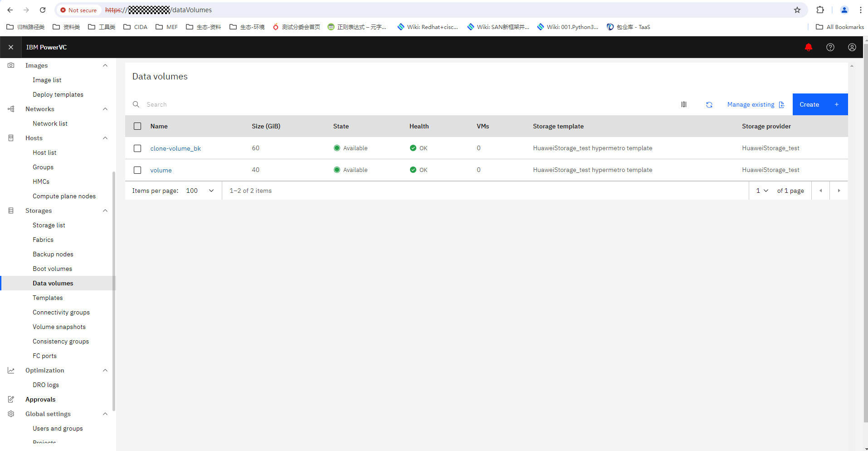Open Users and groups in sidebar
The width and height of the screenshot is (868, 451).
pyautogui.click(x=58, y=428)
